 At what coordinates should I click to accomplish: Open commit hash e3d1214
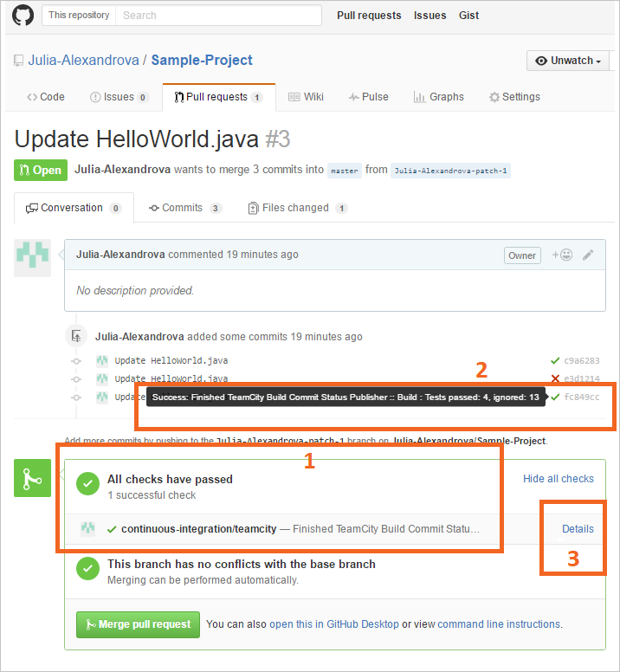click(581, 378)
